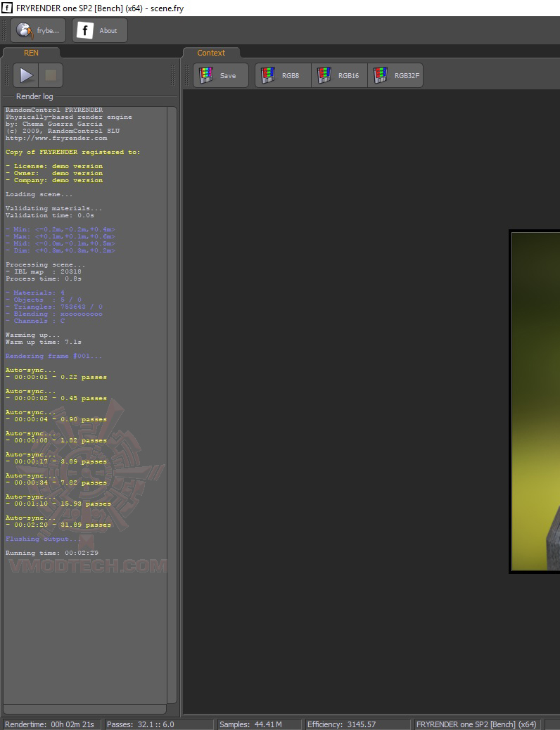Click the 'Validation time: 0.0s' log line
The height and width of the screenshot is (730, 560).
[50, 216]
